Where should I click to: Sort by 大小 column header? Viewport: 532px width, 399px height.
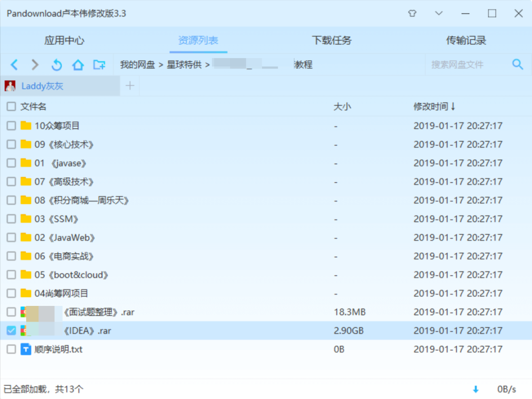[x=342, y=106]
